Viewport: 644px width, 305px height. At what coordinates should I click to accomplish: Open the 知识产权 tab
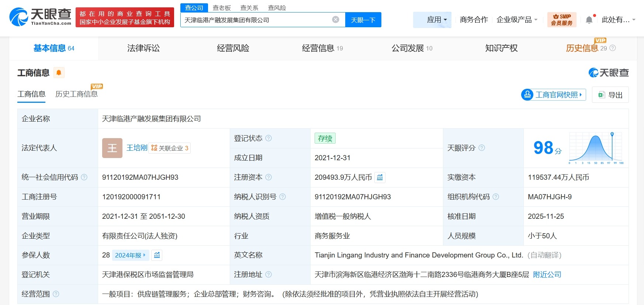(502, 48)
